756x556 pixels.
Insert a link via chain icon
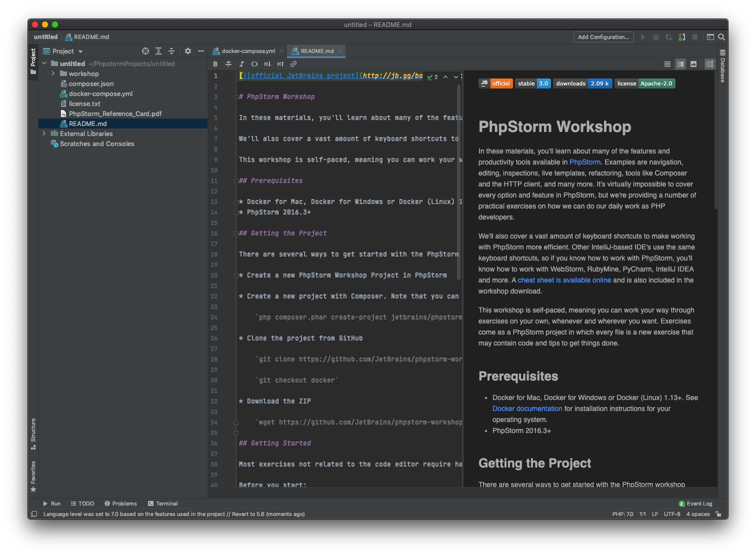(293, 64)
